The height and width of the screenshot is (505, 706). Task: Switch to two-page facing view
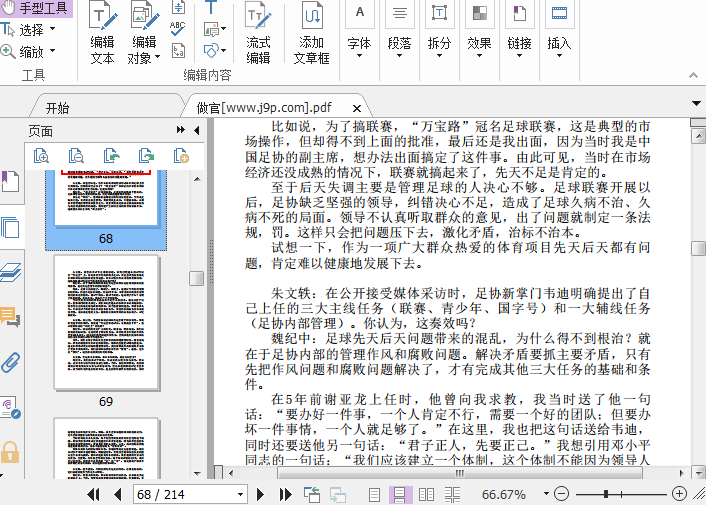click(426, 494)
